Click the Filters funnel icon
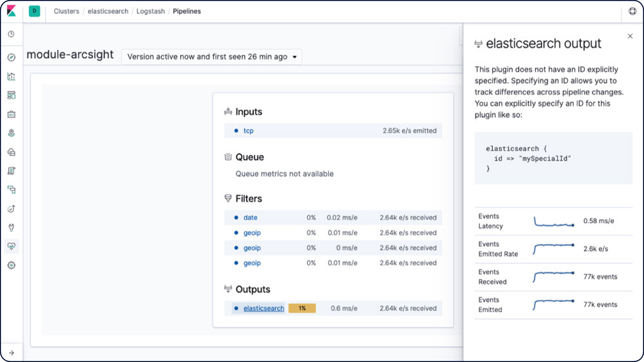Screen dimensions: 644x362 pos(228,198)
